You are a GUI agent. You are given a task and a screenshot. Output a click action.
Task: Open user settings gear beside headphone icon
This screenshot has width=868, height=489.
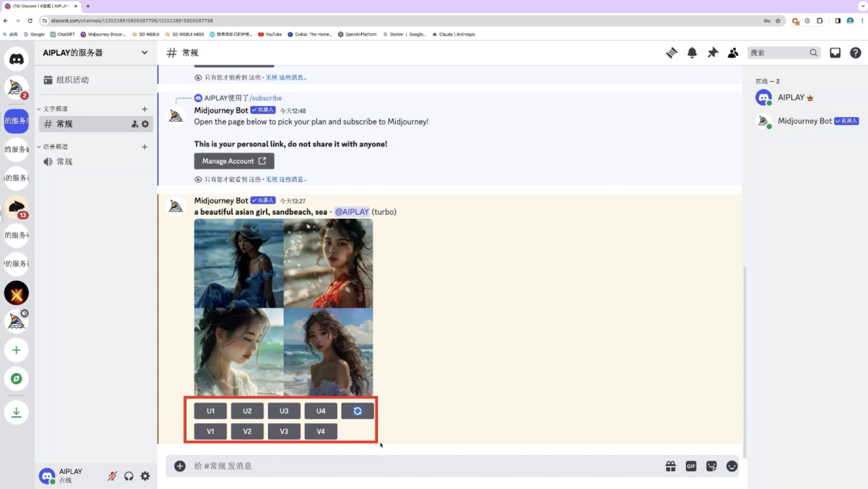(145, 476)
